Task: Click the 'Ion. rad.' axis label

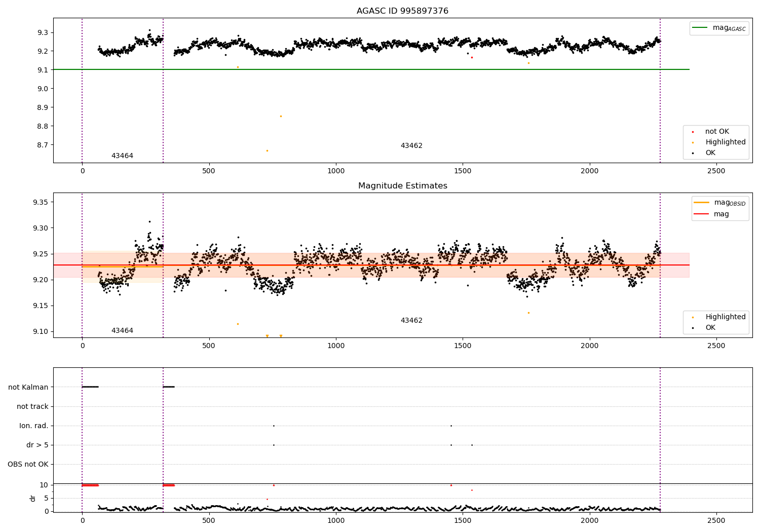Action: click(34, 426)
